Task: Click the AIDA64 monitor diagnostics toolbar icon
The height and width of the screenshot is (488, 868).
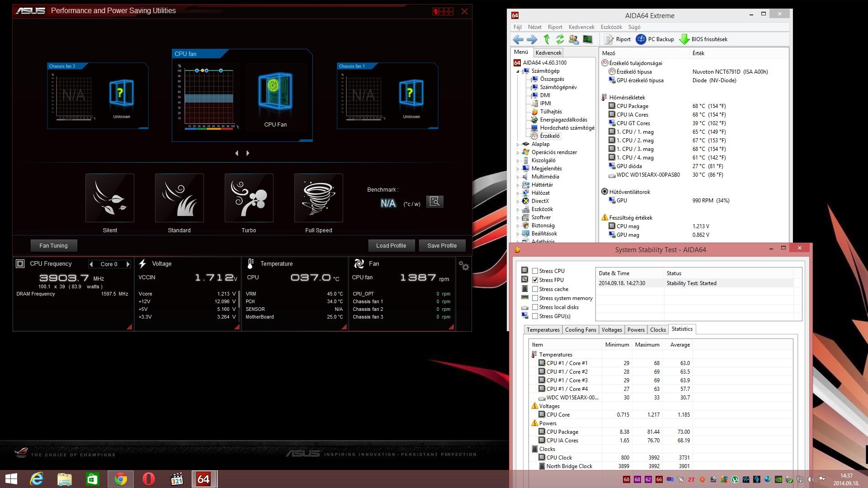Action: (x=588, y=39)
